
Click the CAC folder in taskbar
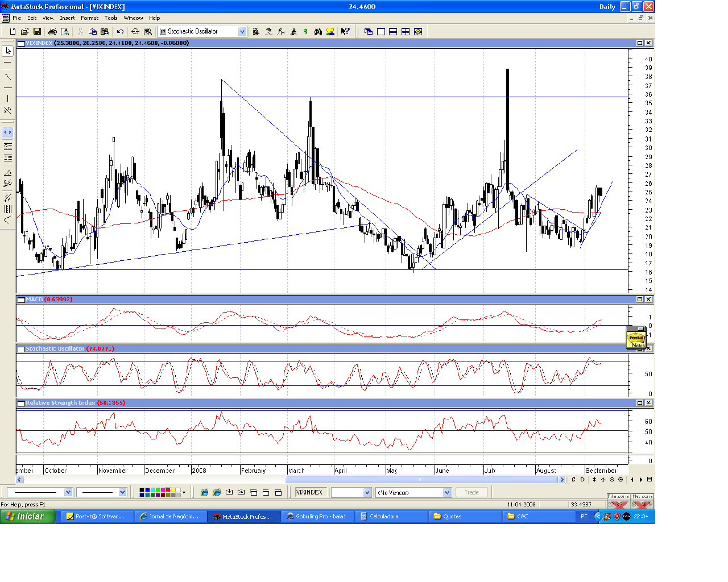538,516
